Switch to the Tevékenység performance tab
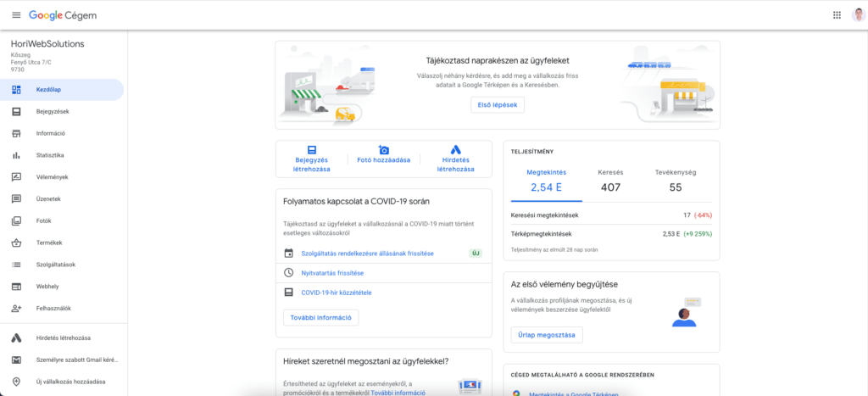The image size is (868, 396). [676, 181]
